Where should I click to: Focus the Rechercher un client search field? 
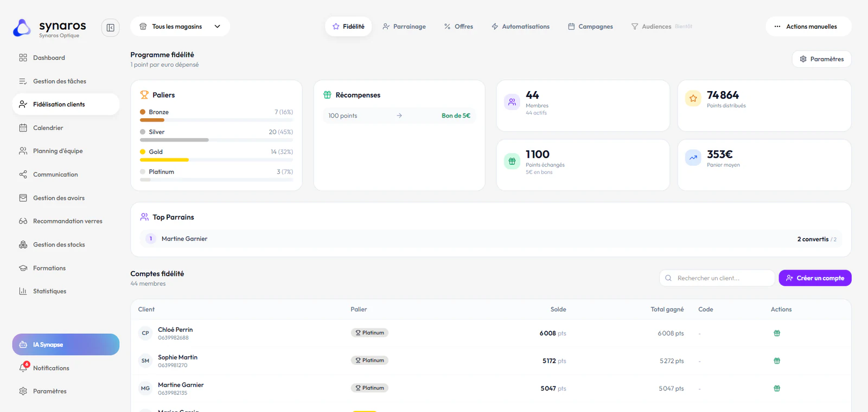pyautogui.click(x=717, y=278)
